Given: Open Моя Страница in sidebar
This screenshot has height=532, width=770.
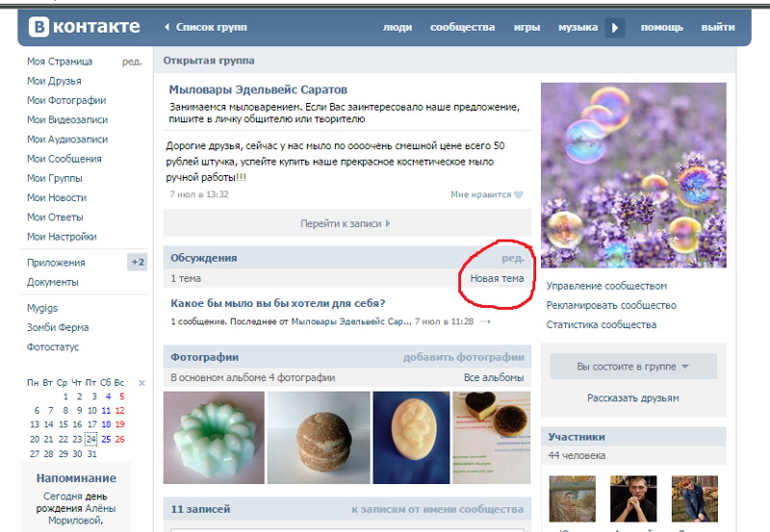Looking at the screenshot, I should coord(60,62).
